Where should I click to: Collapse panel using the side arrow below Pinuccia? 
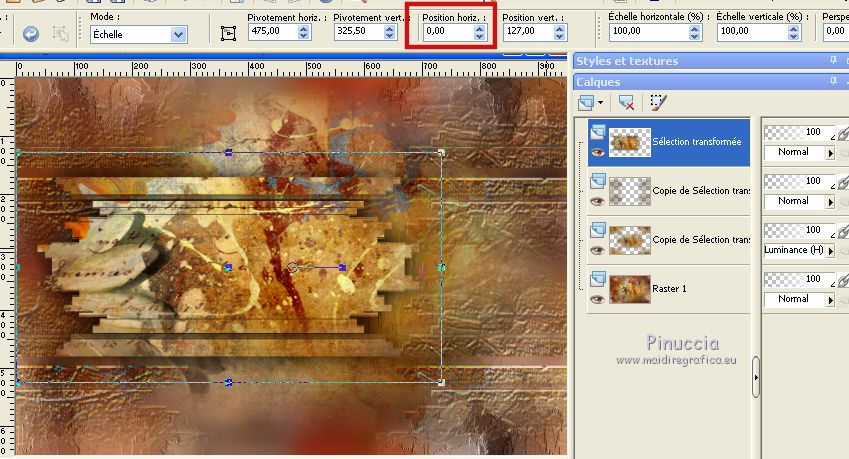(x=756, y=377)
